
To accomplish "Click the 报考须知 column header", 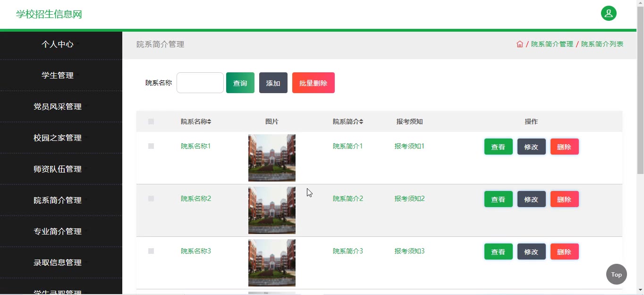I will pos(410,121).
